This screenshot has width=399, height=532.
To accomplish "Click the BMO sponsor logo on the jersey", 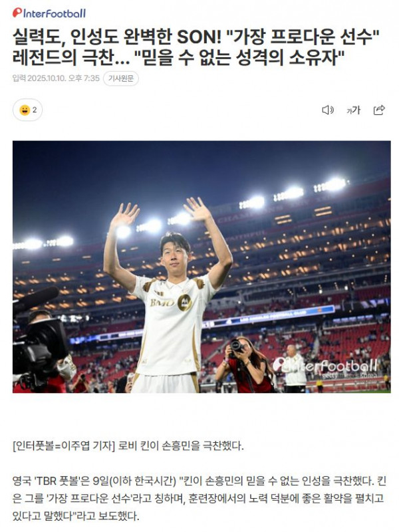I will (x=162, y=303).
